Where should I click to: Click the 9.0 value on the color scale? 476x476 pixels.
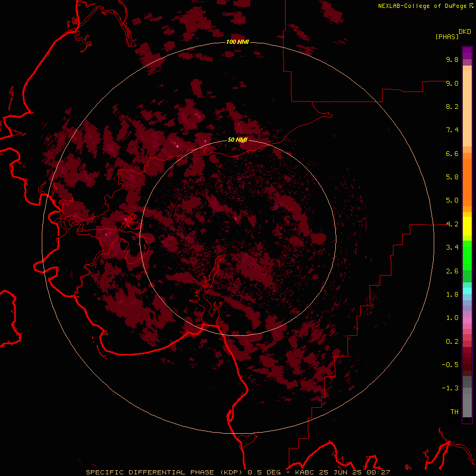(x=452, y=83)
